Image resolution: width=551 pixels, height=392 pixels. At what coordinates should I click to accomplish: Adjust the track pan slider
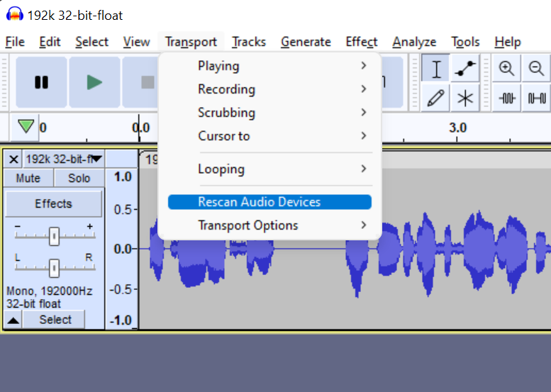54,268
